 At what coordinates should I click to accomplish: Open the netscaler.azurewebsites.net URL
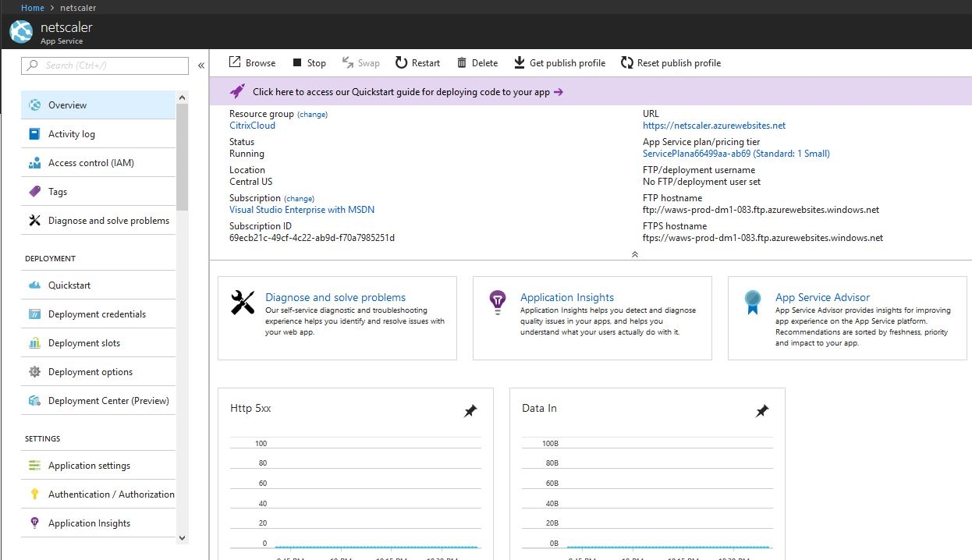point(714,126)
